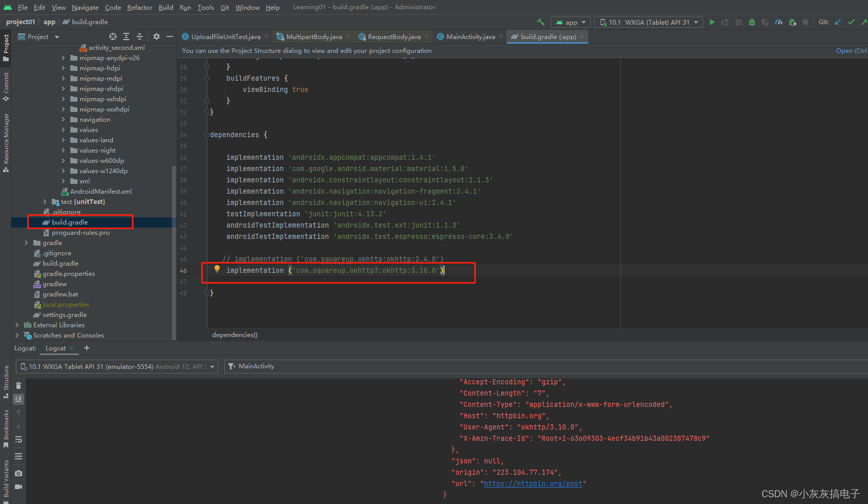Clear Logcat with the trash icon
This screenshot has height=504, width=868.
18,385
